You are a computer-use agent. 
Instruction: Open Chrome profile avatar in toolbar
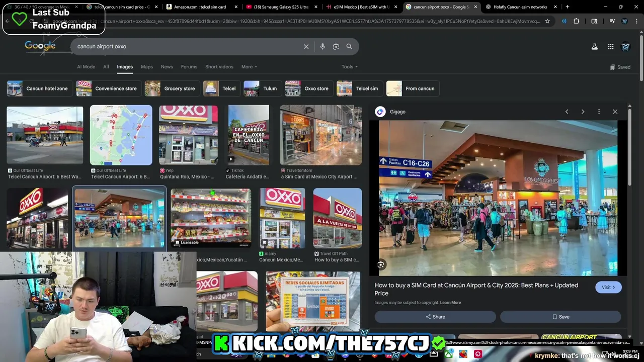624,21
